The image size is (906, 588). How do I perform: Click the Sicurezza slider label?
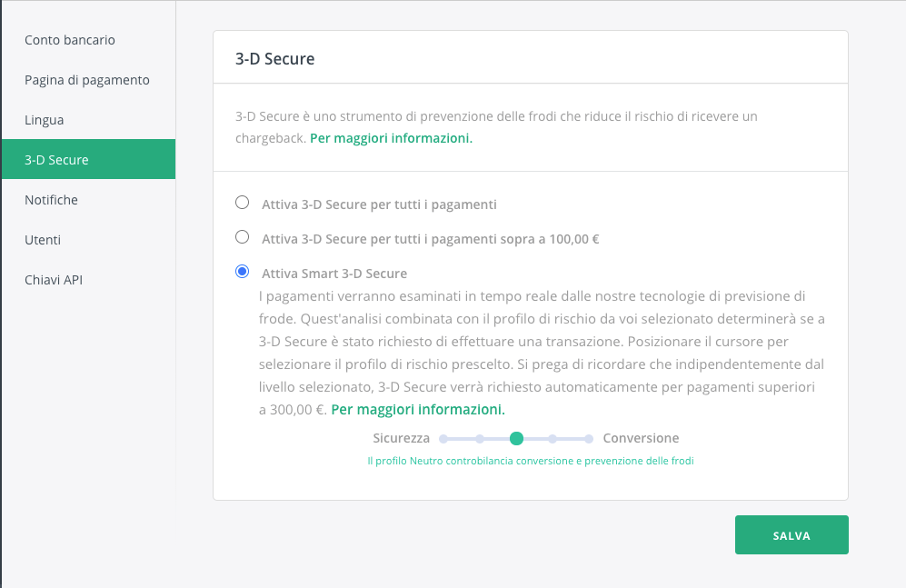coord(401,438)
